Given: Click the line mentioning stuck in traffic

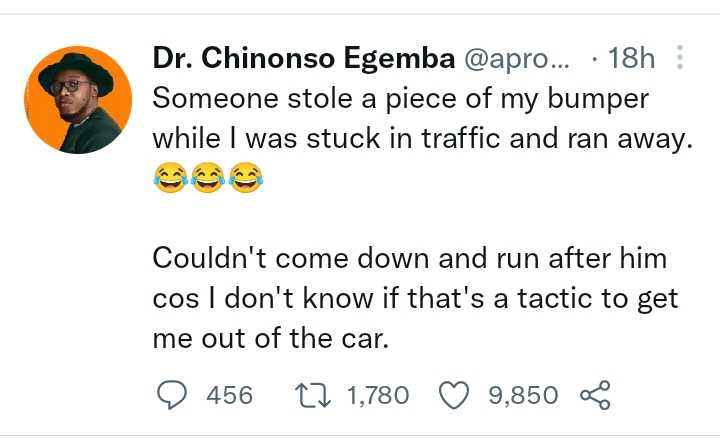Looking at the screenshot, I should pyautogui.click(x=422, y=140).
